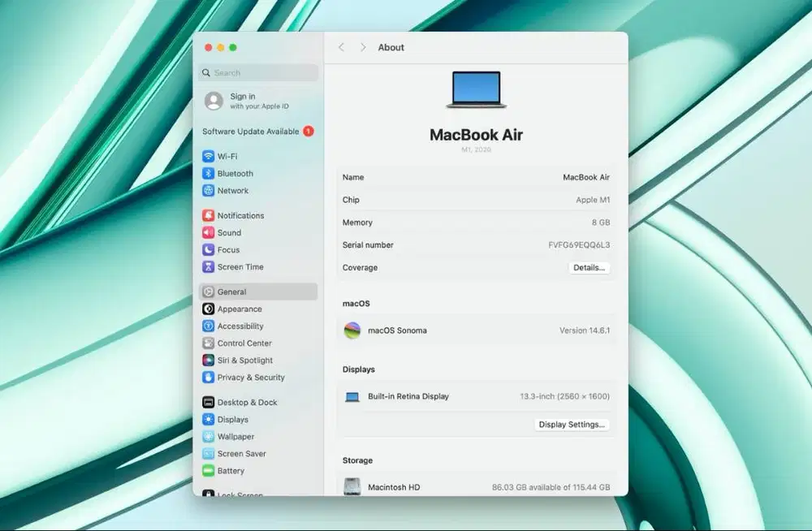Select the Wallpaper icon

(208, 436)
